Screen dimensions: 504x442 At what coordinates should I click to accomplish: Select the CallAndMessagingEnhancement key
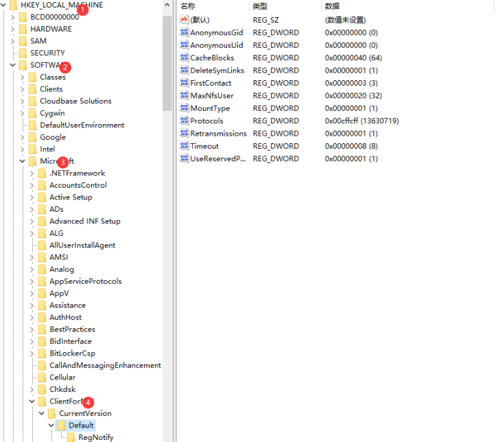(x=105, y=365)
